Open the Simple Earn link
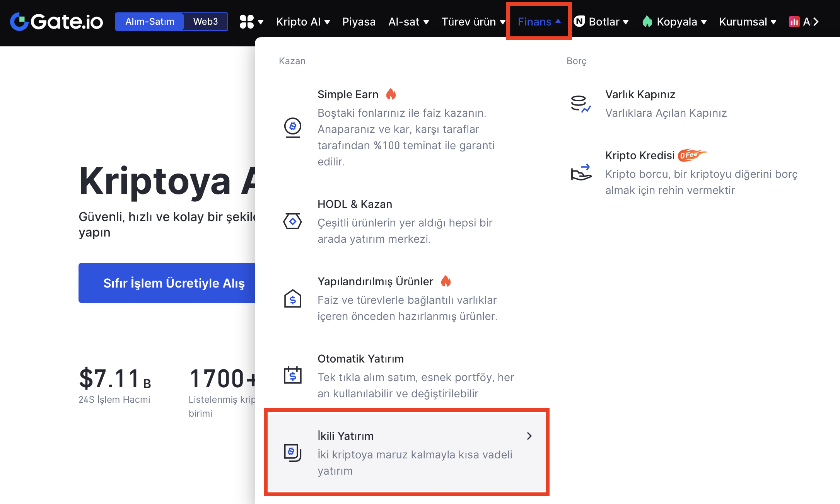Image resolution: width=840 pixels, height=504 pixels. click(x=348, y=94)
